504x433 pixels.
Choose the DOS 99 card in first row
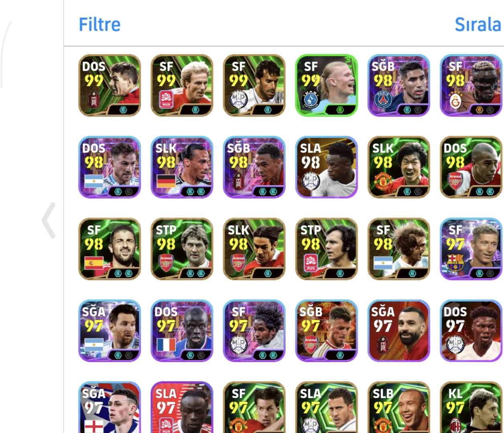click(110, 85)
